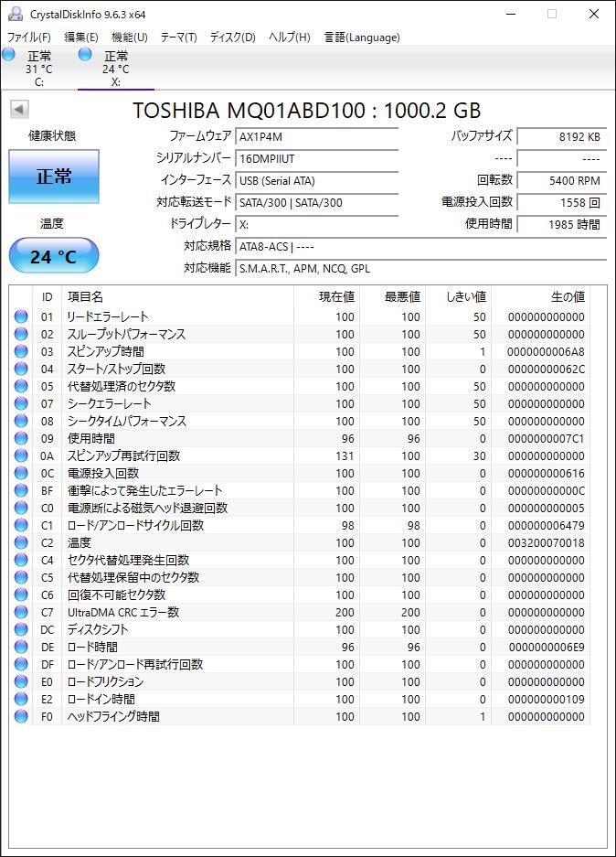Open the ヘルプ(H) menu
616x857 pixels.
pos(290,37)
